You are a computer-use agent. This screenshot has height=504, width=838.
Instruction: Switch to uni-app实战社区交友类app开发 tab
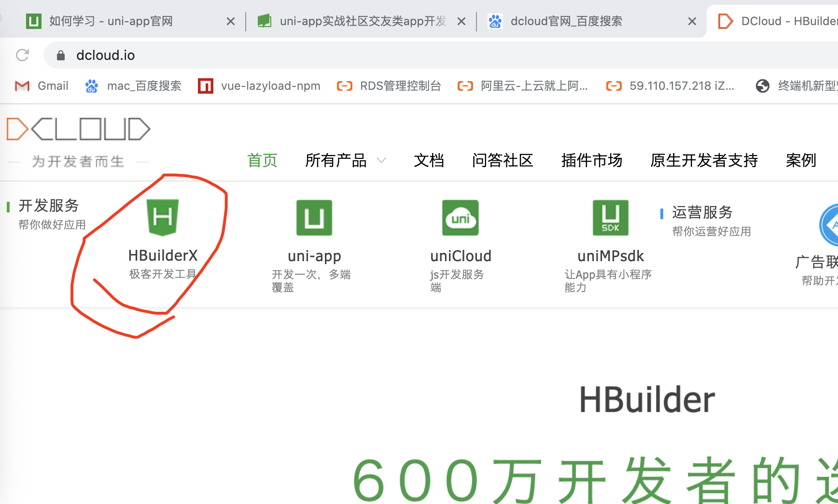(x=352, y=21)
